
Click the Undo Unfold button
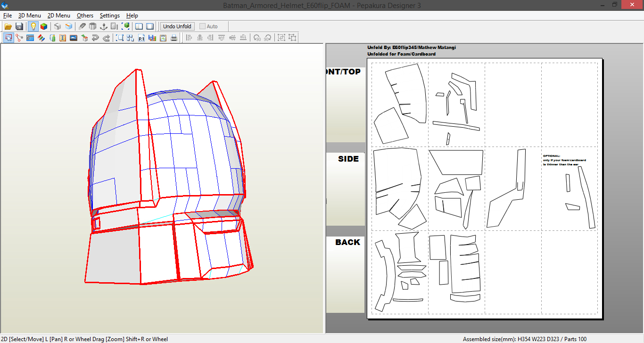177,26
